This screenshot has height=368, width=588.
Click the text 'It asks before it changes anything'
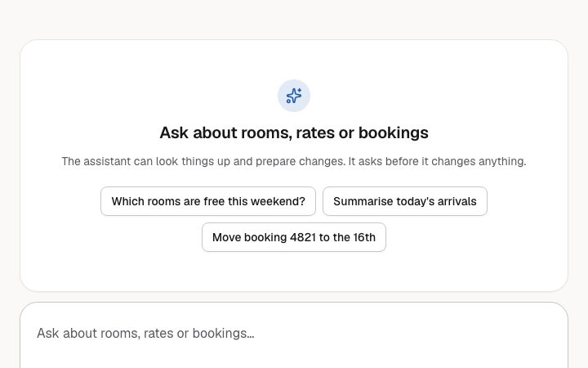click(x=436, y=161)
